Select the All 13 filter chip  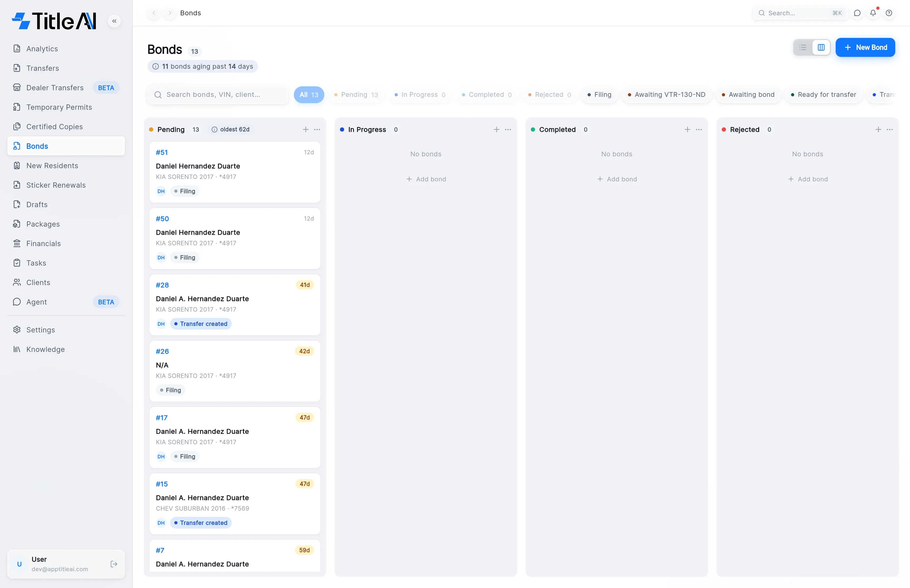[309, 95]
